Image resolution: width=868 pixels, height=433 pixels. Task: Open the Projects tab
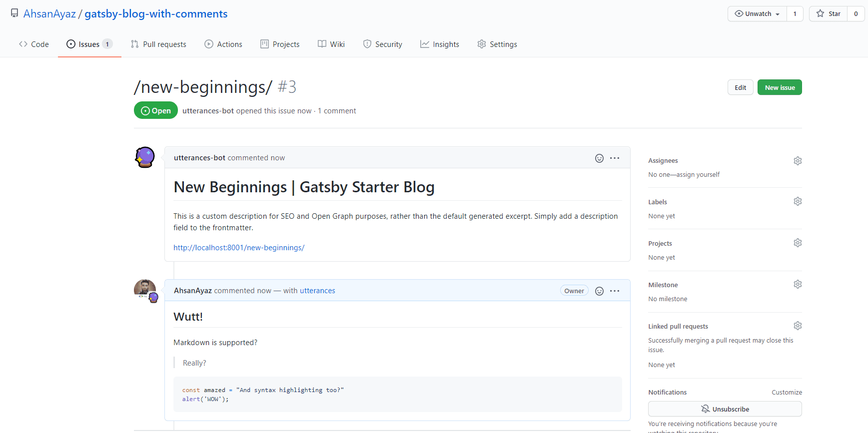point(280,44)
